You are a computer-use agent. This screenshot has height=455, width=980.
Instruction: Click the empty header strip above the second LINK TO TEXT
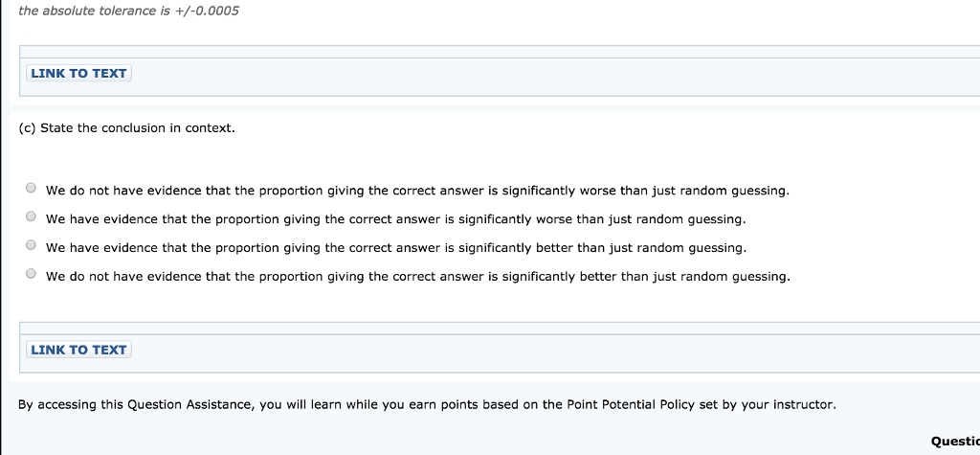[500, 328]
